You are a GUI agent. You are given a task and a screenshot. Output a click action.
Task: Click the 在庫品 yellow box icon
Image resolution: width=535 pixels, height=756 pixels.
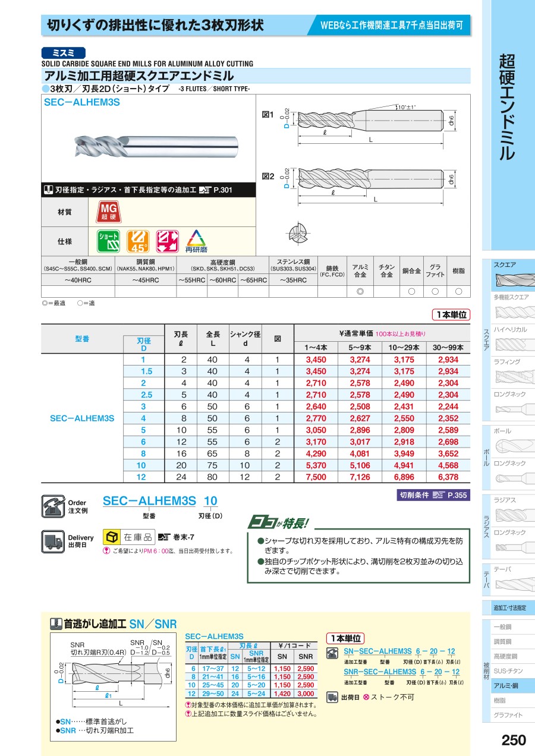pos(111,537)
